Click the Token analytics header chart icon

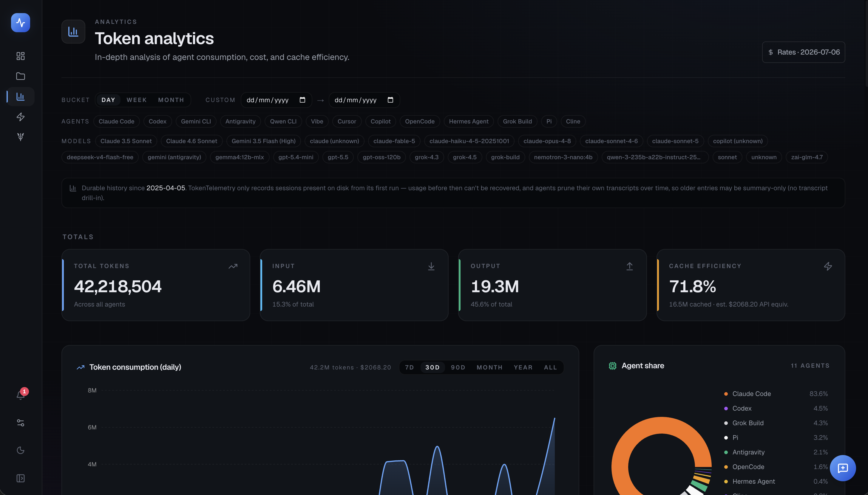pyautogui.click(x=73, y=32)
